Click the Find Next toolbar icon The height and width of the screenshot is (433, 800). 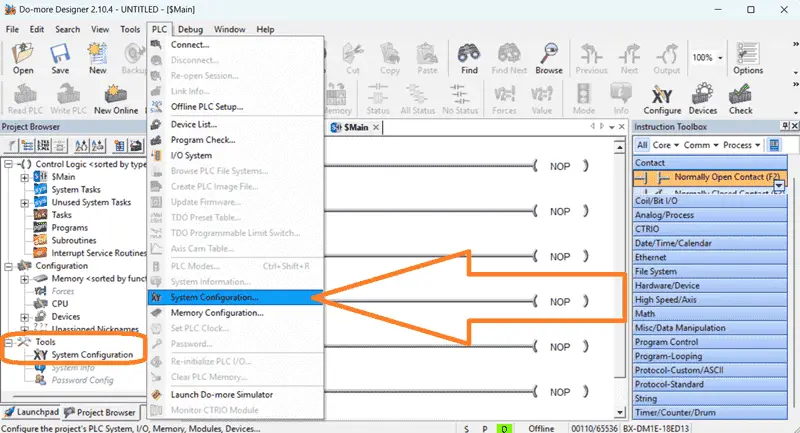(509, 59)
